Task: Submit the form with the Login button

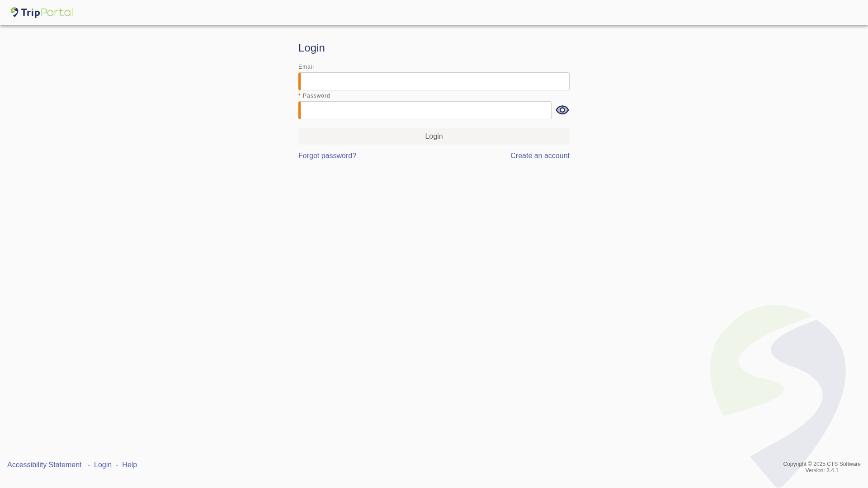Action: tap(434, 136)
